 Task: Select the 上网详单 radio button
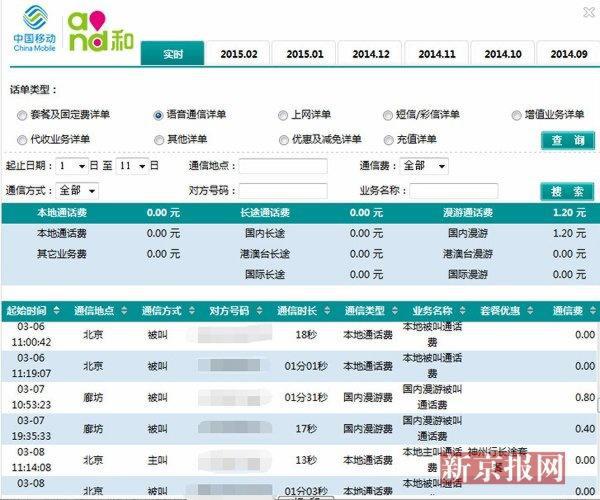pos(285,115)
